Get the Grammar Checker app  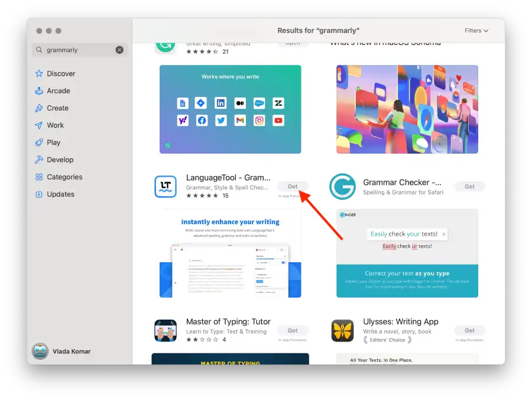pos(469,187)
